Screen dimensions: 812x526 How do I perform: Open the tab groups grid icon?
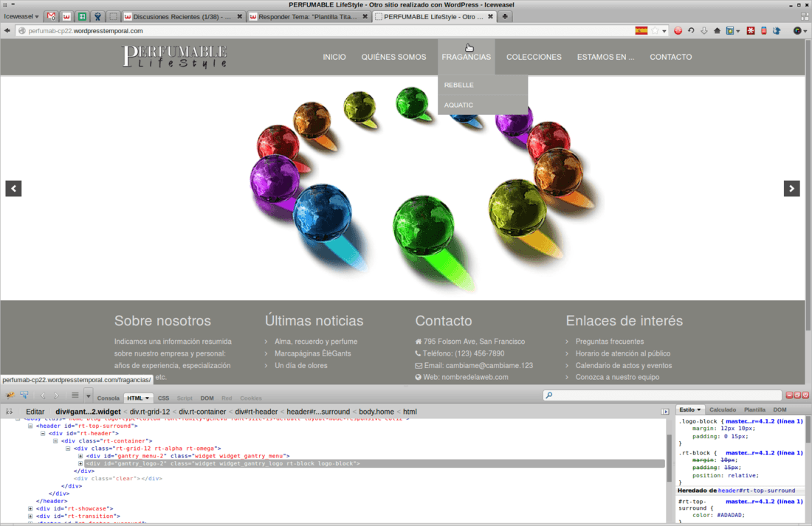[805, 16]
